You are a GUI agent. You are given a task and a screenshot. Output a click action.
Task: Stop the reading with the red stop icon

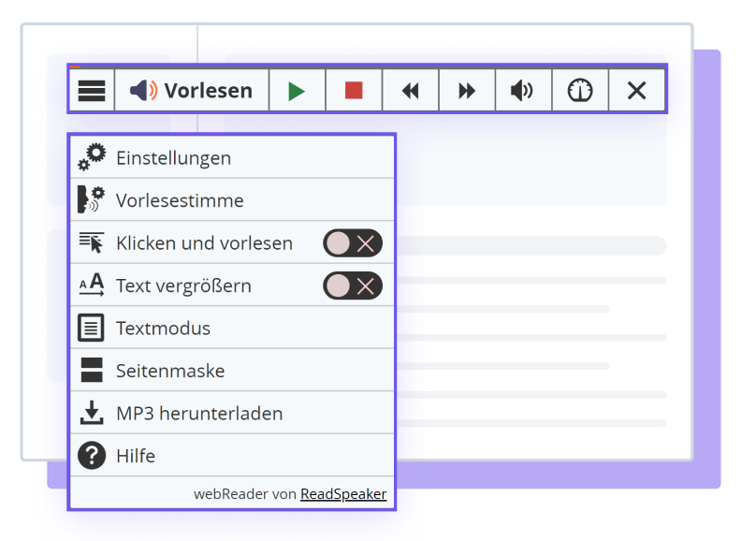tap(354, 90)
